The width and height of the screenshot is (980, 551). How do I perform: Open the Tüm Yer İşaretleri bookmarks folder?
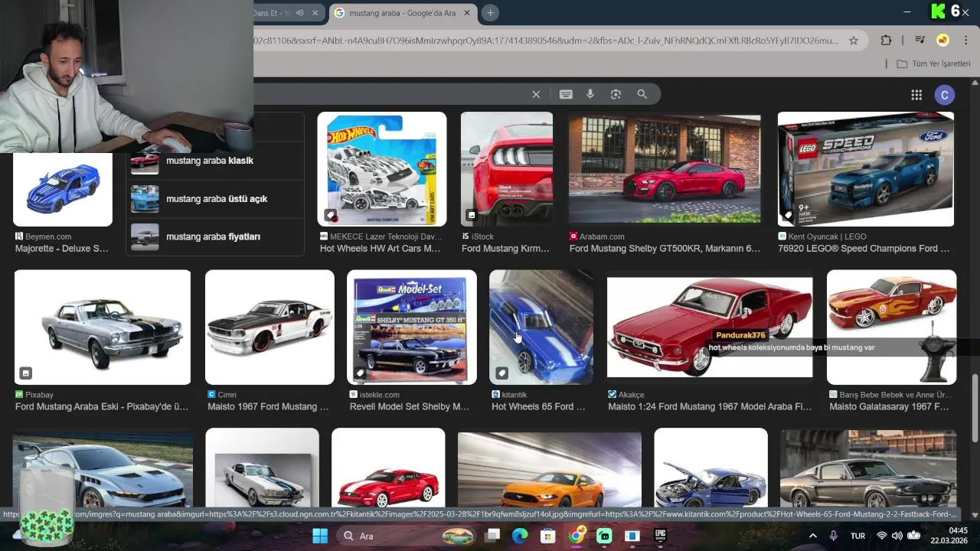[933, 64]
